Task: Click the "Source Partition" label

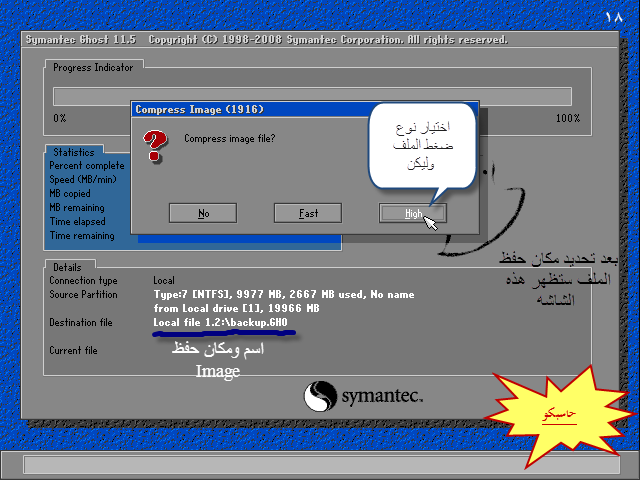Action: (83, 294)
